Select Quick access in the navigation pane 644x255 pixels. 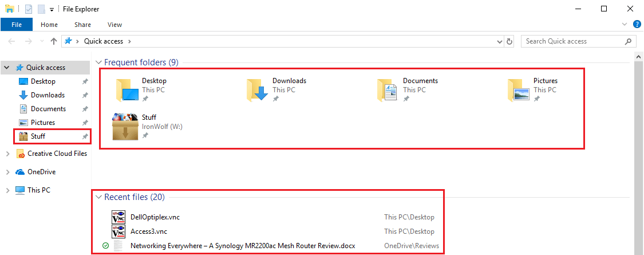[46, 68]
